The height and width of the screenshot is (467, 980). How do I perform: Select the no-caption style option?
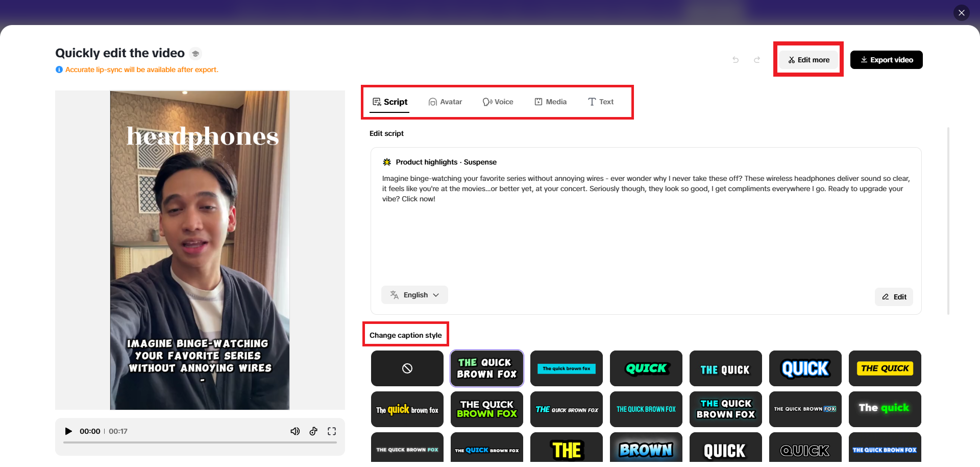point(407,368)
